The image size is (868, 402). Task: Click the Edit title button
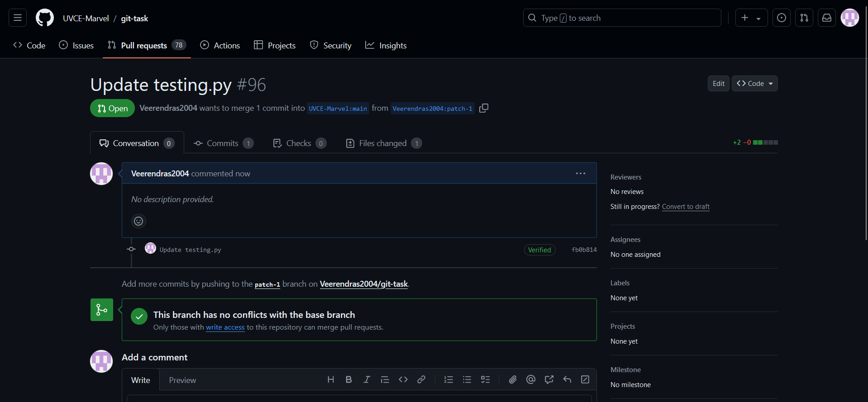[719, 84]
